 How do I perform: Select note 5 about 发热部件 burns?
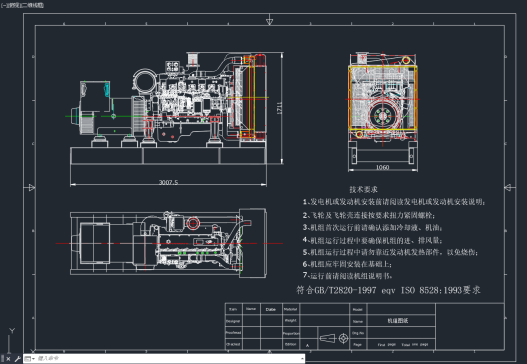click(x=390, y=252)
